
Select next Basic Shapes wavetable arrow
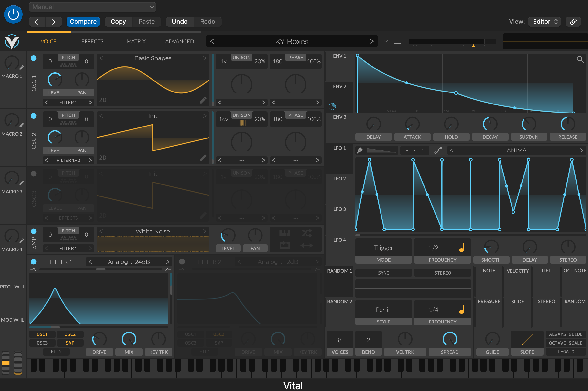pyautogui.click(x=205, y=58)
